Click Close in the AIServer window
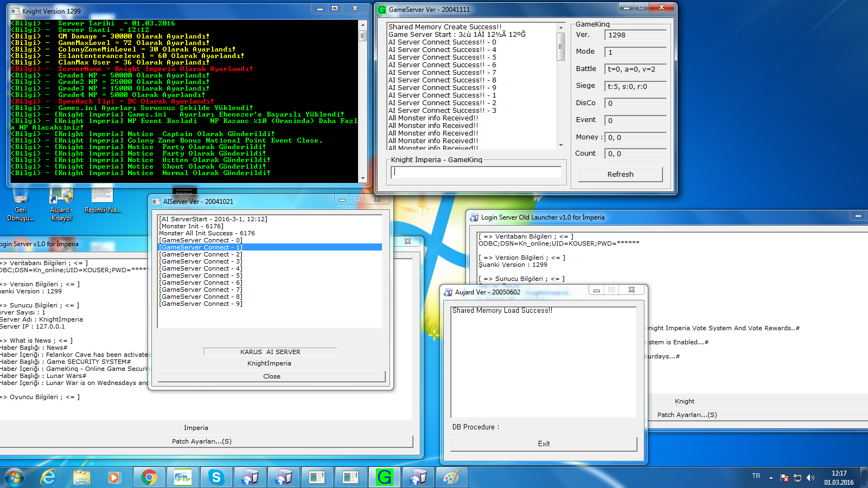This screenshot has width=868, height=488. pyautogui.click(x=271, y=376)
